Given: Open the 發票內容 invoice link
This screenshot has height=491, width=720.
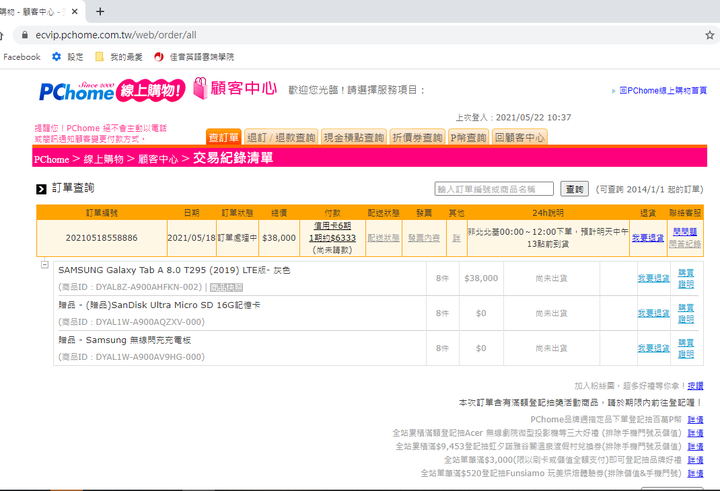Looking at the screenshot, I should (424, 238).
